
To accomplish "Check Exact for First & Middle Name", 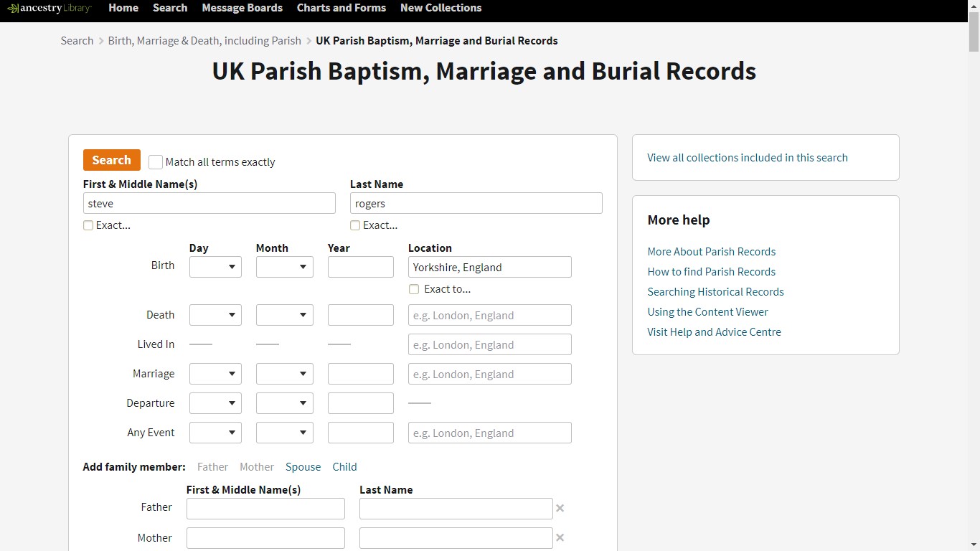I will click(88, 225).
